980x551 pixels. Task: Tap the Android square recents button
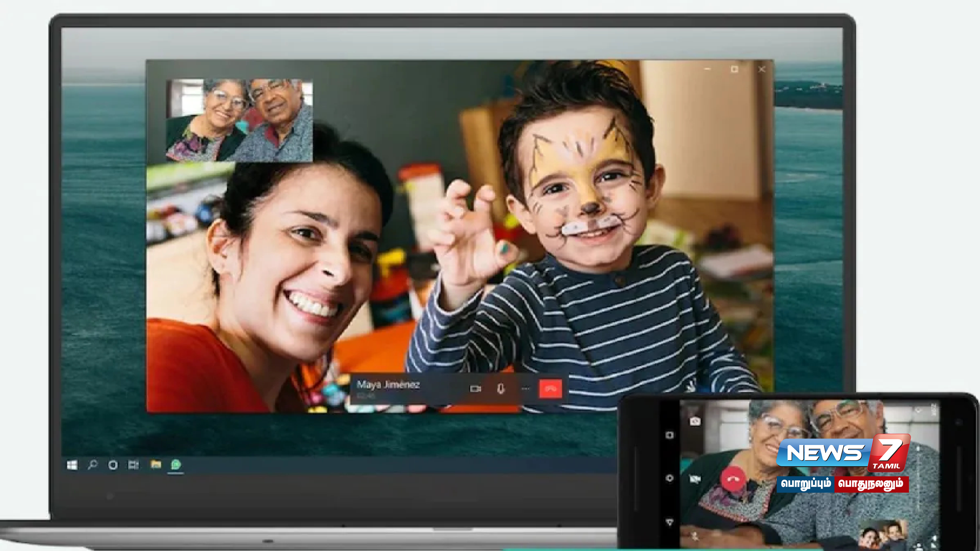[x=670, y=435]
